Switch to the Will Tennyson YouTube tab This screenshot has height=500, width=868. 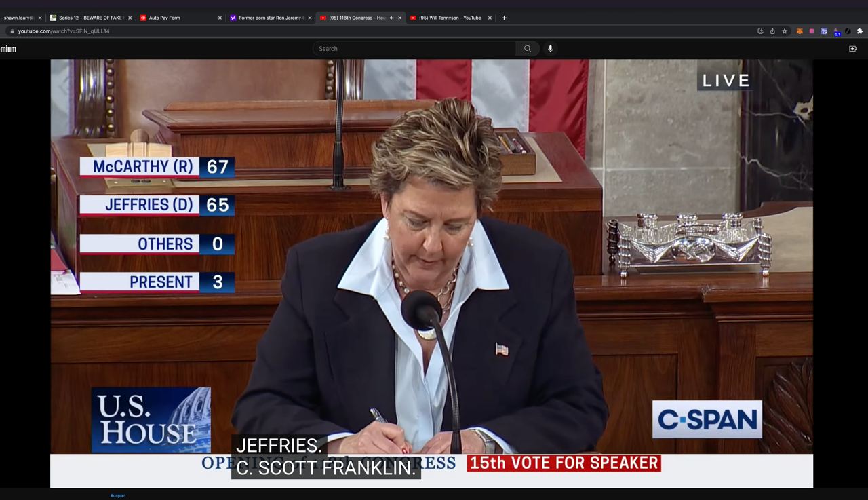pos(450,18)
